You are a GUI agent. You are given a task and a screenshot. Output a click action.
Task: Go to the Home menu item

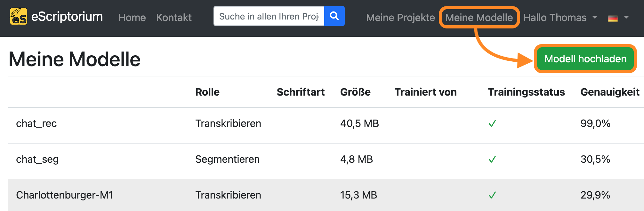pyautogui.click(x=132, y=18)
